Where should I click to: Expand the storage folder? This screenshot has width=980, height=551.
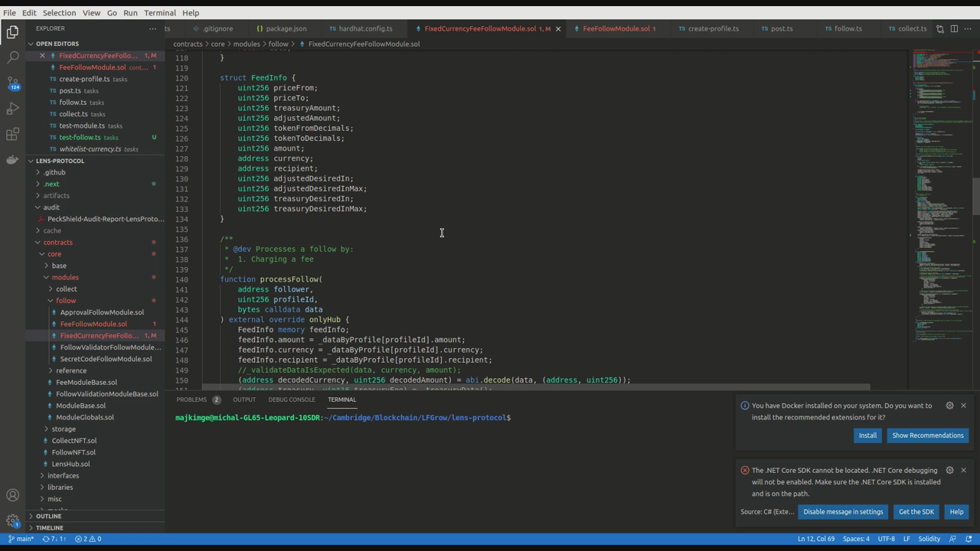click(x=96, y=429)
